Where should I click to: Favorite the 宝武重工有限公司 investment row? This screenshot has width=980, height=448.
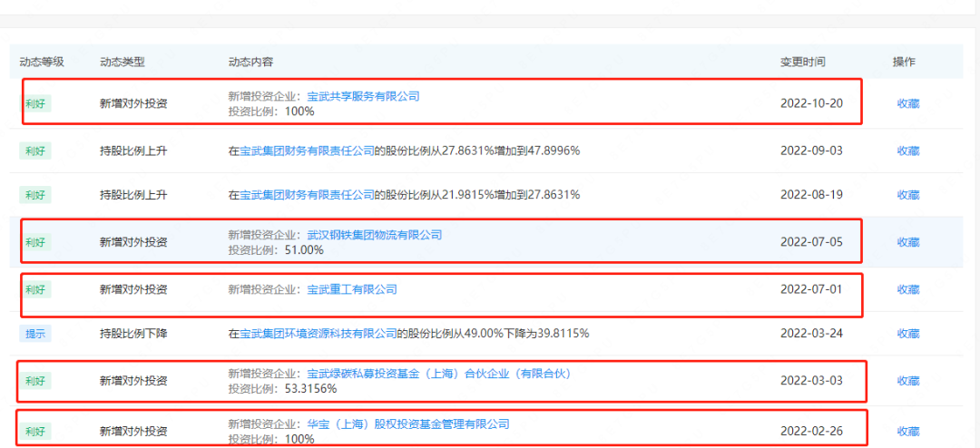click(907, 289)
